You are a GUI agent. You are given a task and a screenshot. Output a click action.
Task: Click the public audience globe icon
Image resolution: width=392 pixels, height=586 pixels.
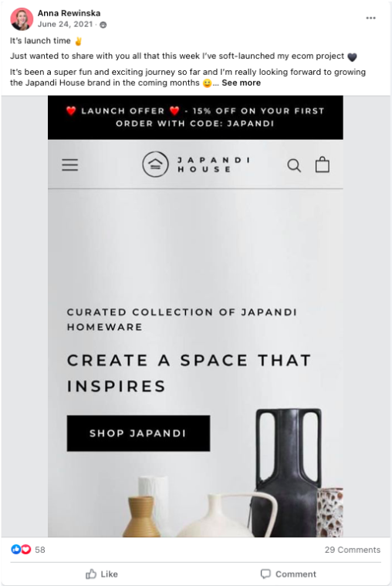click(103, 25)
